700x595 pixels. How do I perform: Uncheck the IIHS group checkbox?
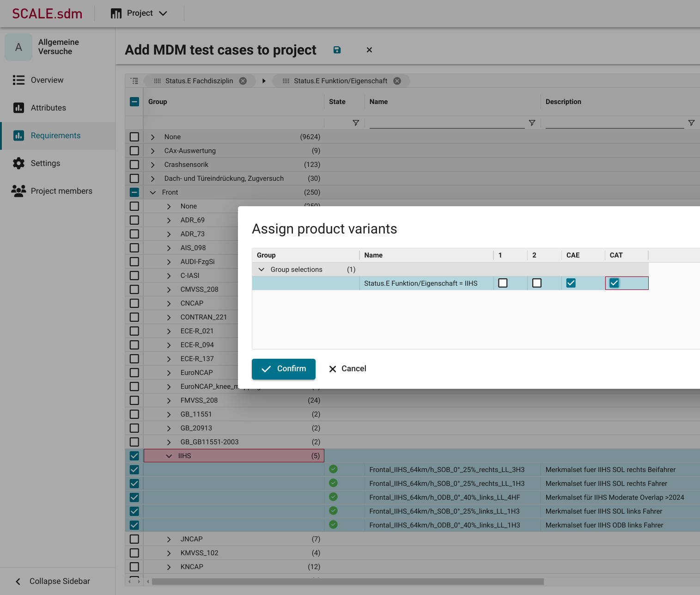[x=134, y=456]
